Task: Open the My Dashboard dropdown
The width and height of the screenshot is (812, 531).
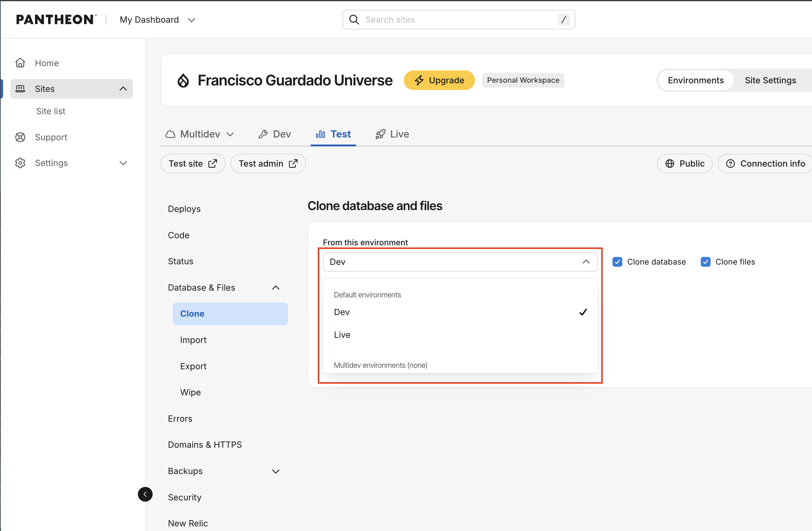Action: pos(157,20)
